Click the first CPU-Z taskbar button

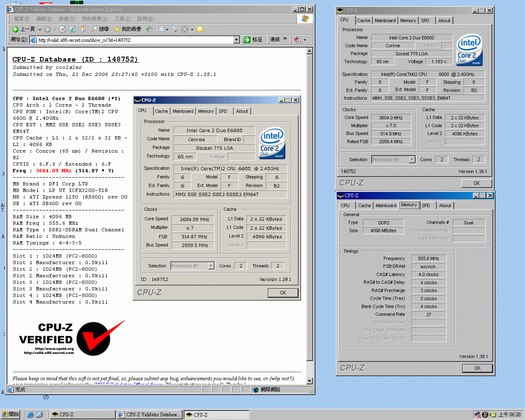(x=82, y=415)
